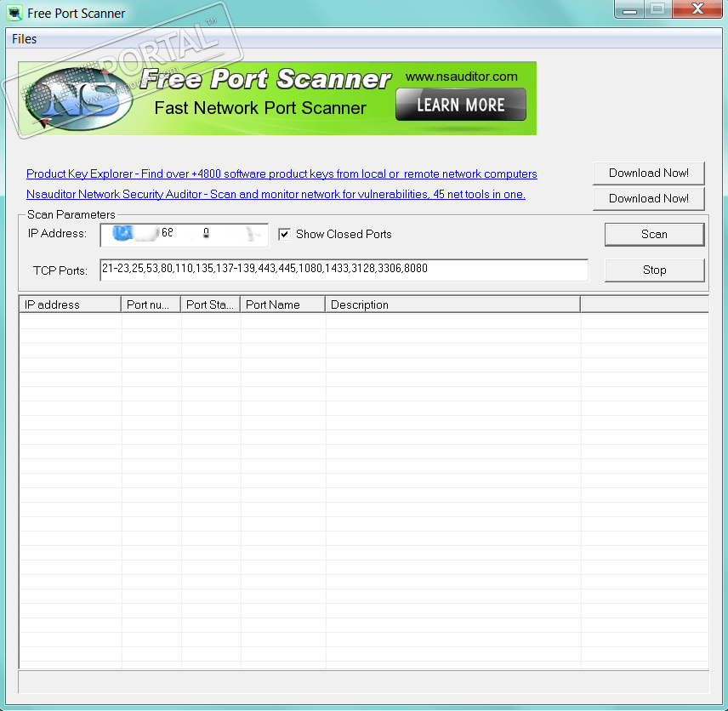728x711 pixels.
Task: Minimize the Free Port Scanner window
Action: tap(629, 9)
